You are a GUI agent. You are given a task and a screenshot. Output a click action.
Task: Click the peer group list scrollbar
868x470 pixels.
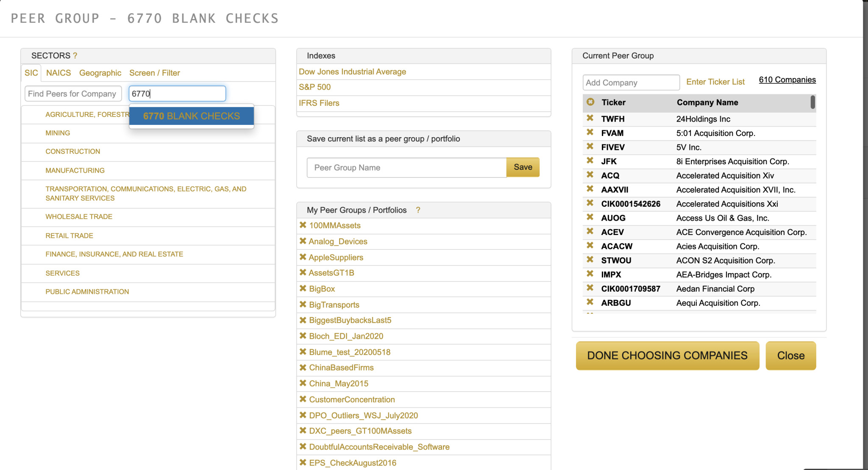(x=812, y=102)
